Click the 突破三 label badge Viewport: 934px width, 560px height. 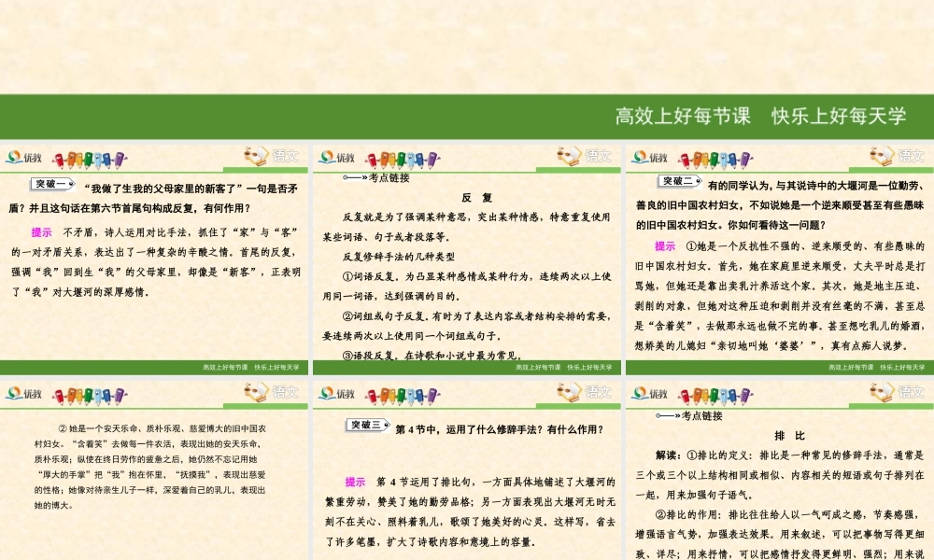(368, 425)
